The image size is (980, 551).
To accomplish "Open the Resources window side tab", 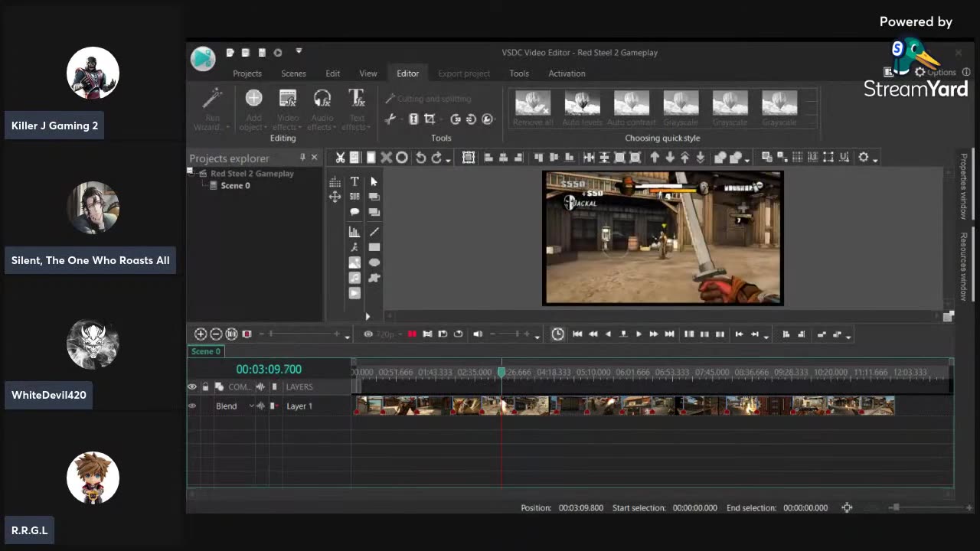I will [x=964, y=266].
